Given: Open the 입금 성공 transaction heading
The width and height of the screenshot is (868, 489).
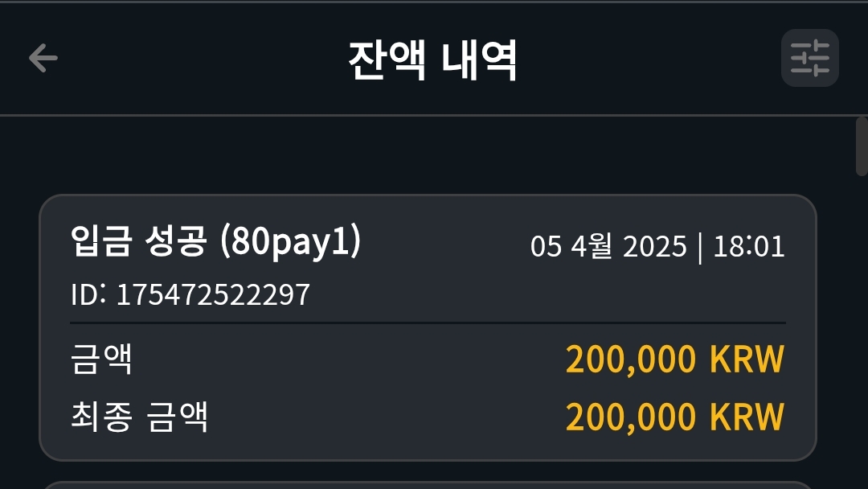Looking at the screenshot, I should pyautogui.click(x=139, y=241).
